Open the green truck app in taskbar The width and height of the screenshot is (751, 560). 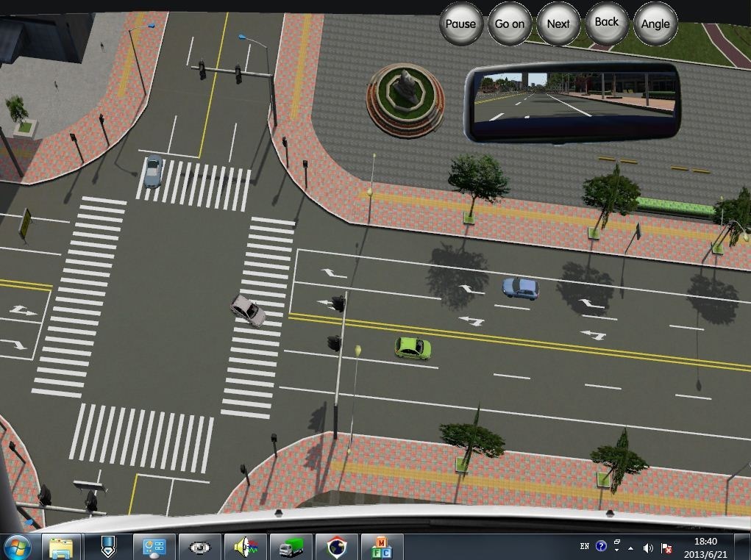coord(291,547)
